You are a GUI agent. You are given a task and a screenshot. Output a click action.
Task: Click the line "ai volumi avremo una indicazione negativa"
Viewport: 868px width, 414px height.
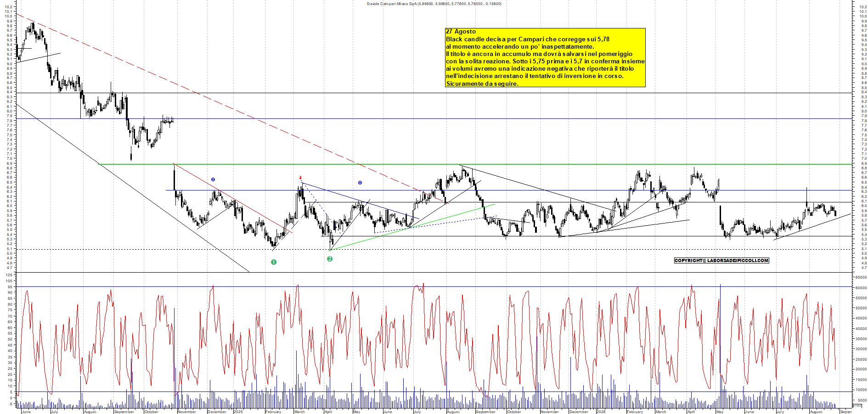540,68
